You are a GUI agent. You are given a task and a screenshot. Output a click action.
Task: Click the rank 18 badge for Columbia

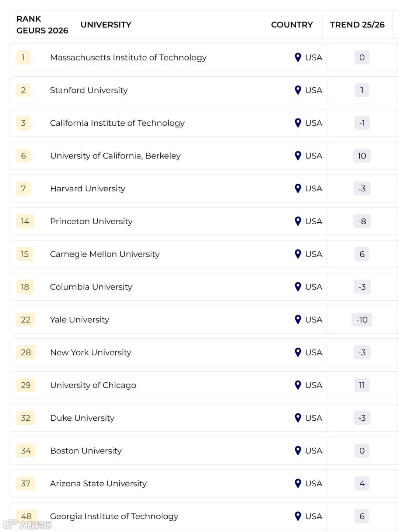point(25,287)
